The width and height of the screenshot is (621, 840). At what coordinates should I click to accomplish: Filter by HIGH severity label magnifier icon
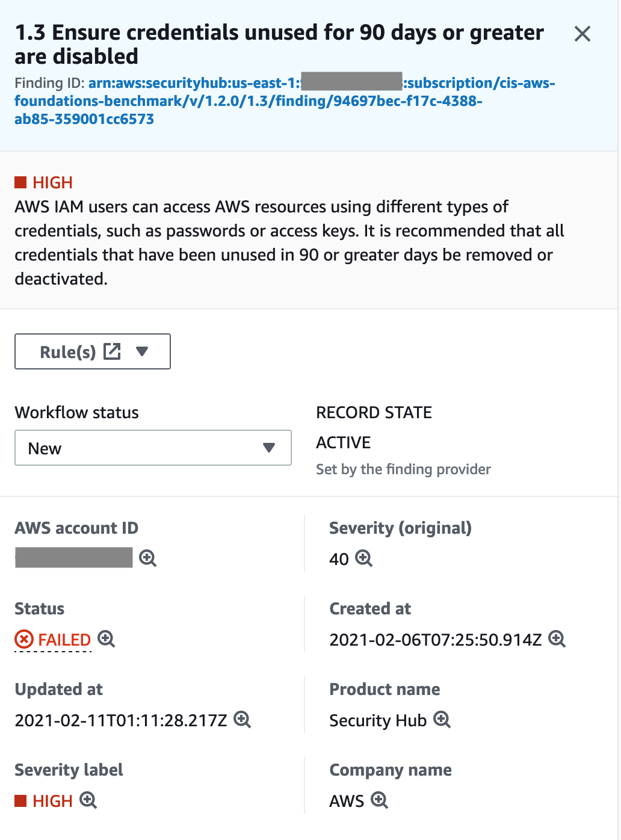tap(89, 801)
